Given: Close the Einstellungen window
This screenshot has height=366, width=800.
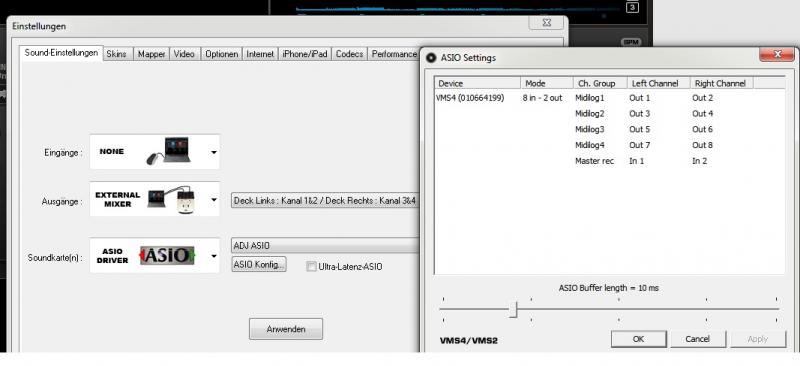Looking at the screenshot, I should (546, 22).
